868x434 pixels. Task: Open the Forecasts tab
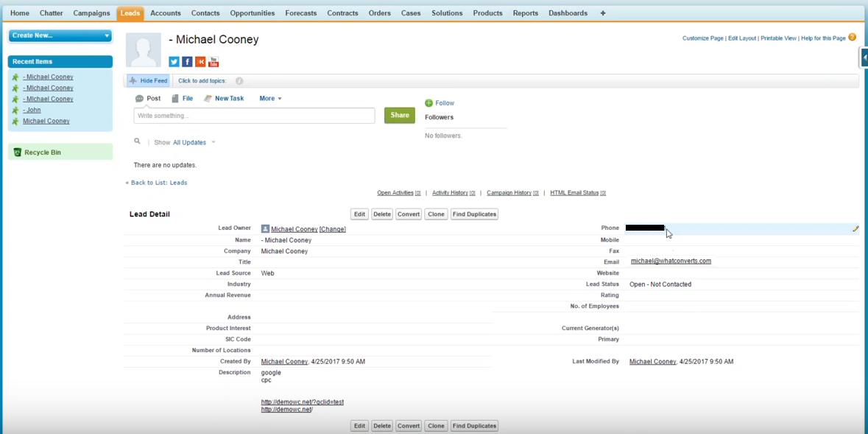(301, 13)
